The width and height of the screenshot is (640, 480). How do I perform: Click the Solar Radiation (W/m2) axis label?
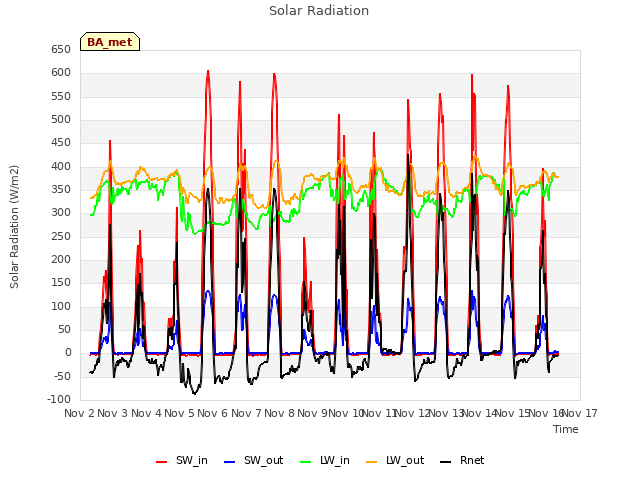(14, 227)
